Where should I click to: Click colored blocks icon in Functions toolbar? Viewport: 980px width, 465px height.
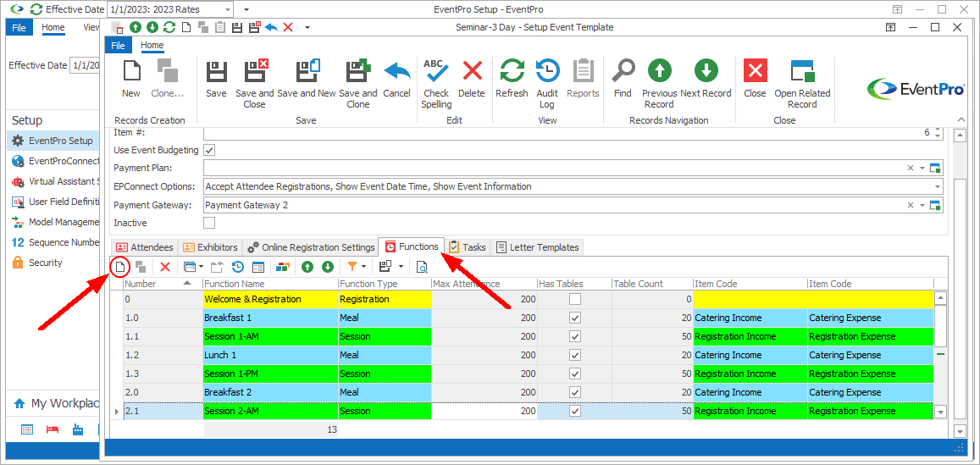click(x=283, y=267)
